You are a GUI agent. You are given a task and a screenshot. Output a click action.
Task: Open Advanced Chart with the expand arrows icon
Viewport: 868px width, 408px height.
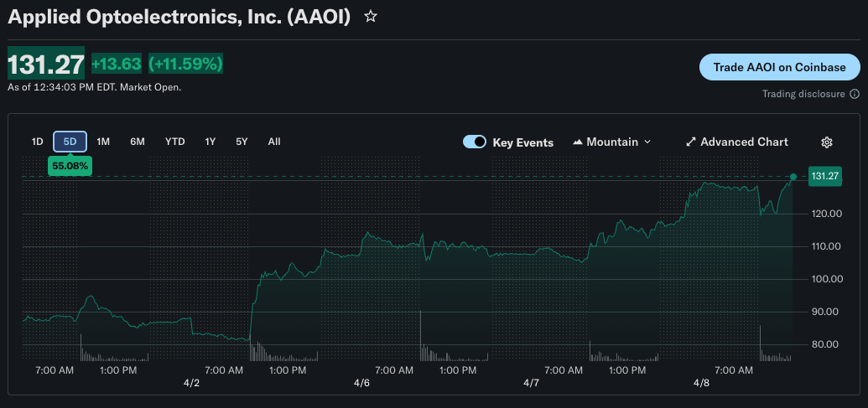(x=690, y=142)
